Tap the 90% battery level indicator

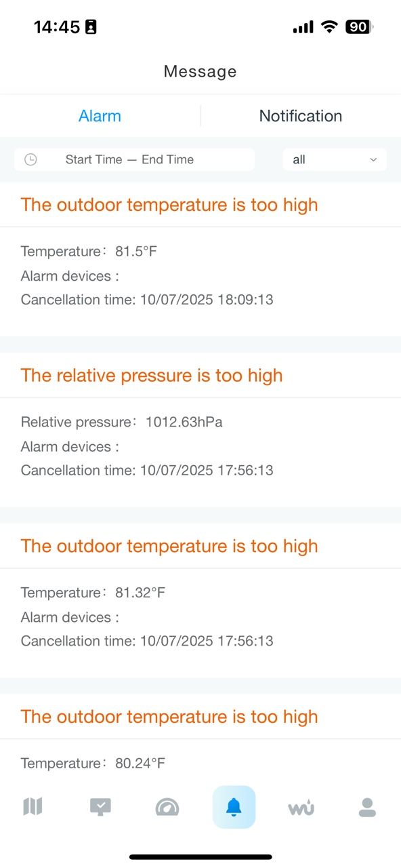pos(359,26)
